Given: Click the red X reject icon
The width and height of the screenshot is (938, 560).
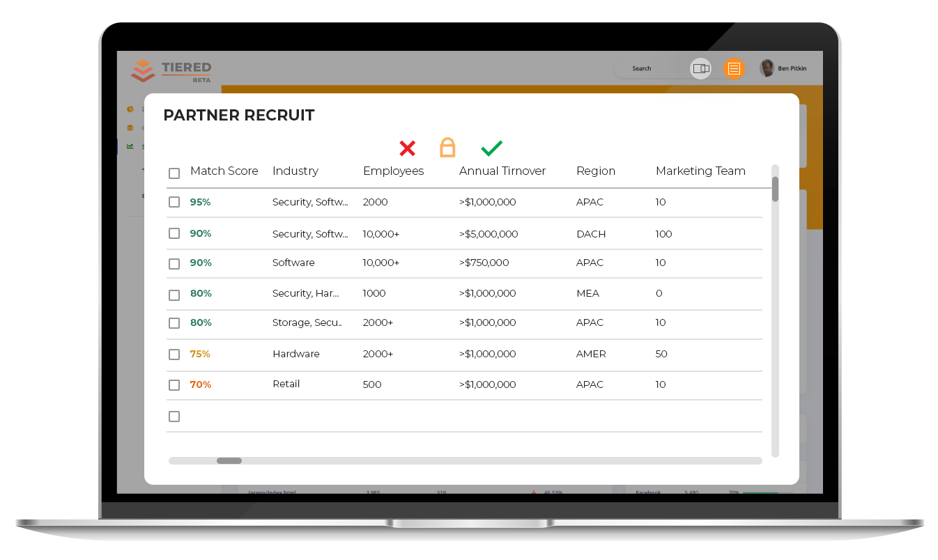Looking at the screenshot, I should coord(407,148).
